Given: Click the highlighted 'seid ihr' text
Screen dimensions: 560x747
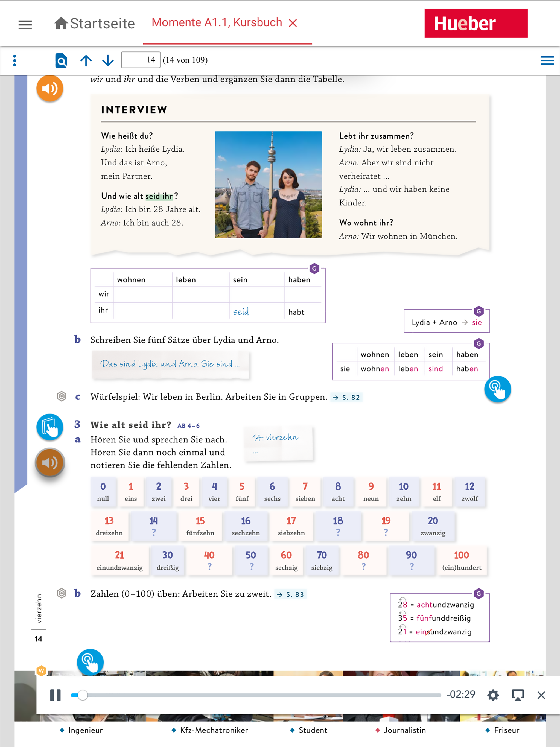Looking at the screenshot, I should click(159, 196).
